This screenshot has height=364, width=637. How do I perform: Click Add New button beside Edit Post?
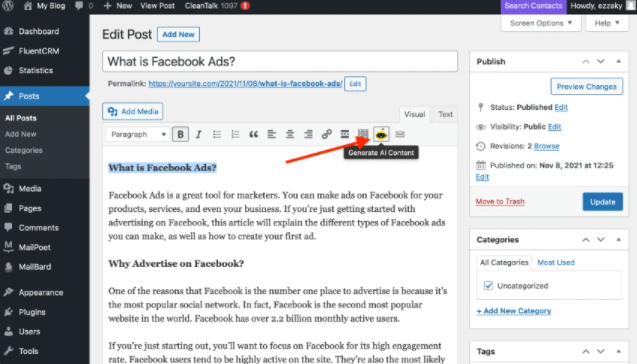pos(178,35)
